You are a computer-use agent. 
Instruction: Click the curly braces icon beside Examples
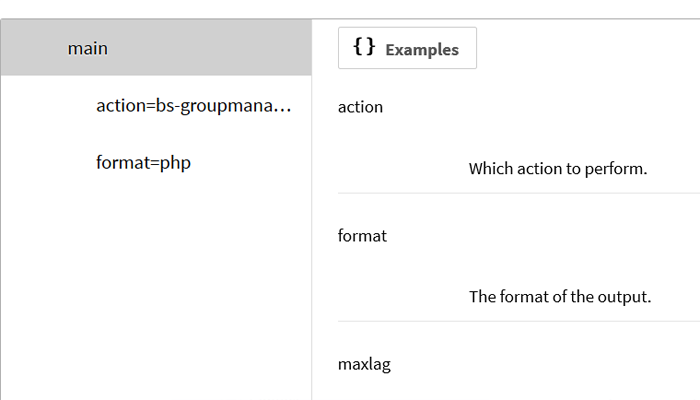(x=364, y=48)
